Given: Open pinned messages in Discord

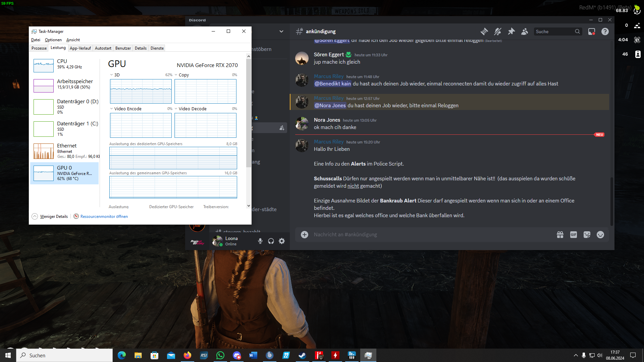Looking at the screenshot, I should [511, 32].
